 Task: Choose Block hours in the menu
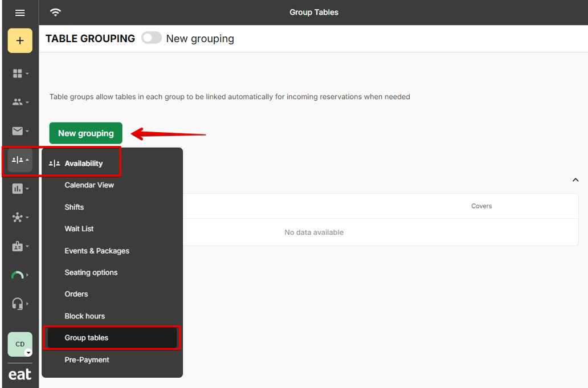pyautogui.click(x=85, y=316)
